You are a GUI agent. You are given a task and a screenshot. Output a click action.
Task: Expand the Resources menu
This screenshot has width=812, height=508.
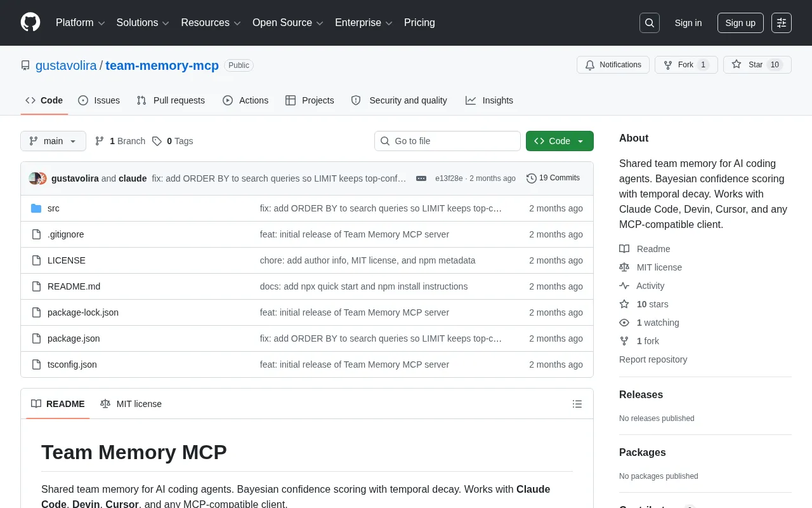(x=211, y=23)
